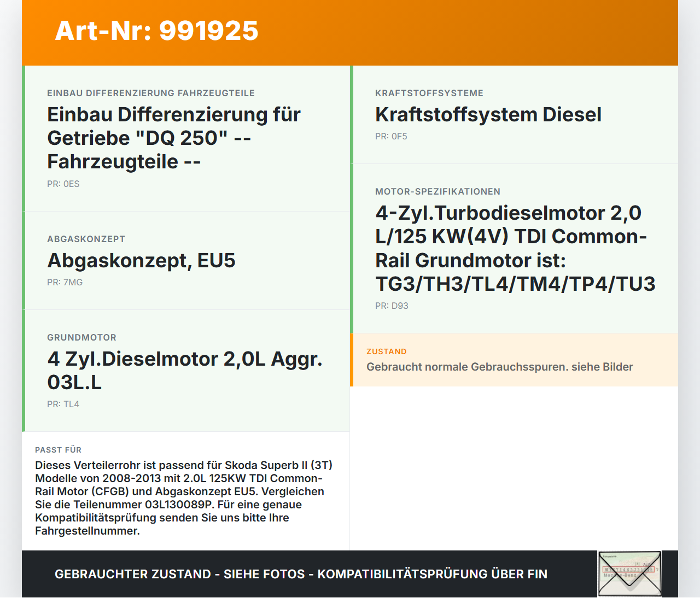Click the Gebraucht normale Gebrauchsspuren condition text
This screenshot has height=598, width=700.
[499, 367]
